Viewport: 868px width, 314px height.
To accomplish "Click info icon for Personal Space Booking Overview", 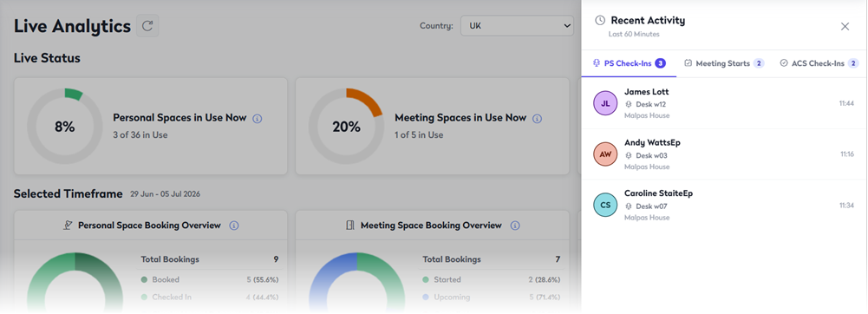I will coord(234,226).
